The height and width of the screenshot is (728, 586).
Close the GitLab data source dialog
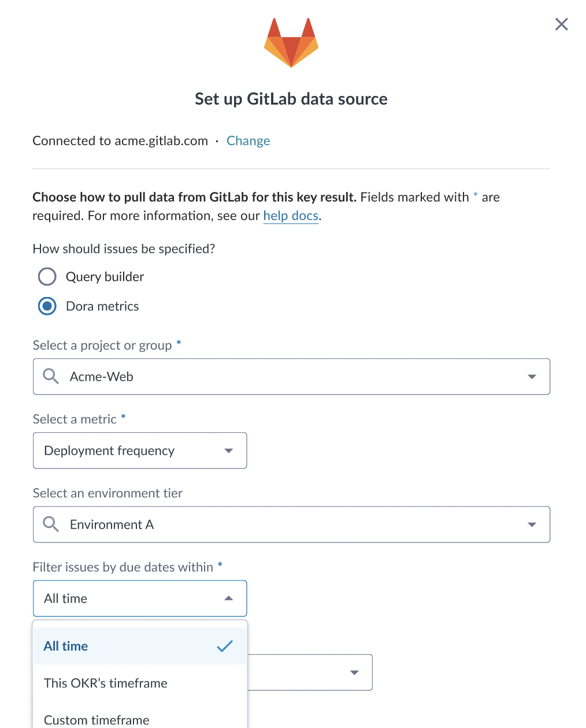coord(561,24)
